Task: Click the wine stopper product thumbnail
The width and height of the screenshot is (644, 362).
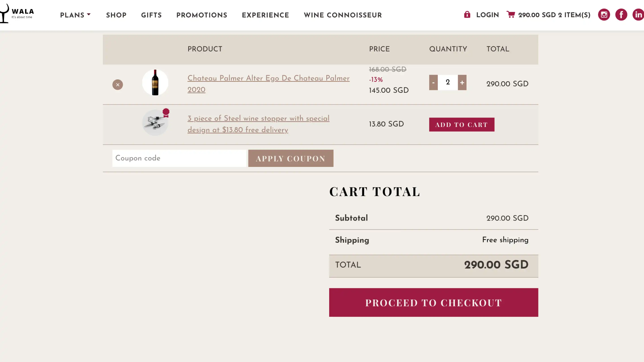Action: pyautogui.click(x=155, y=122)
